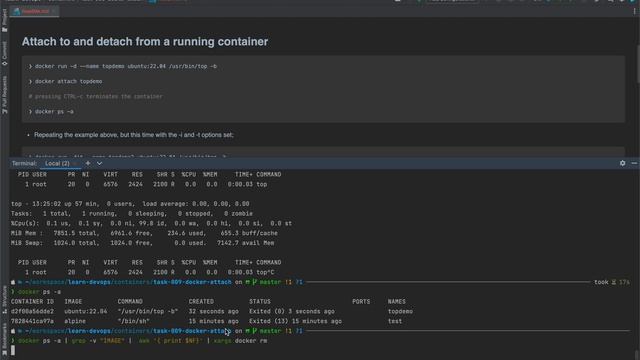Viewport: 640px width, 360px height.
Task: Click the 'ubuntu:22.04' image cell
Action: coord(86,311)
